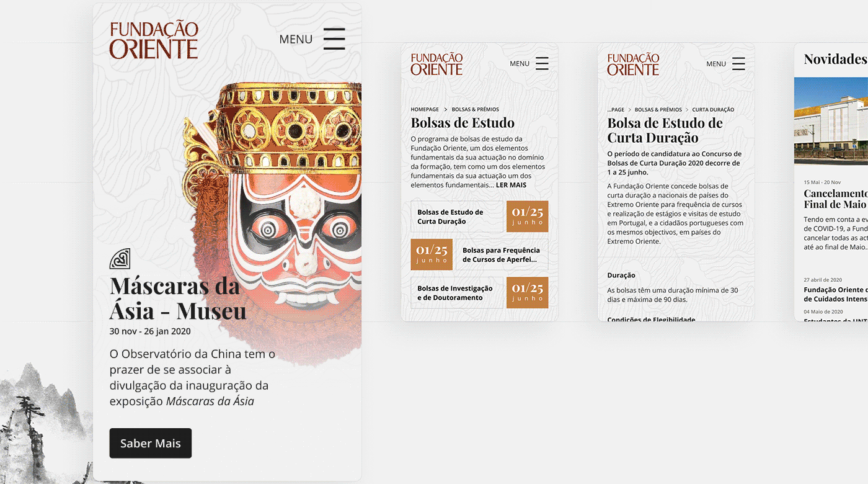868x484 pixels.
Task: Click 27 abril de 2020 date label
Action: pyautogui.click(x=823, y=280)
